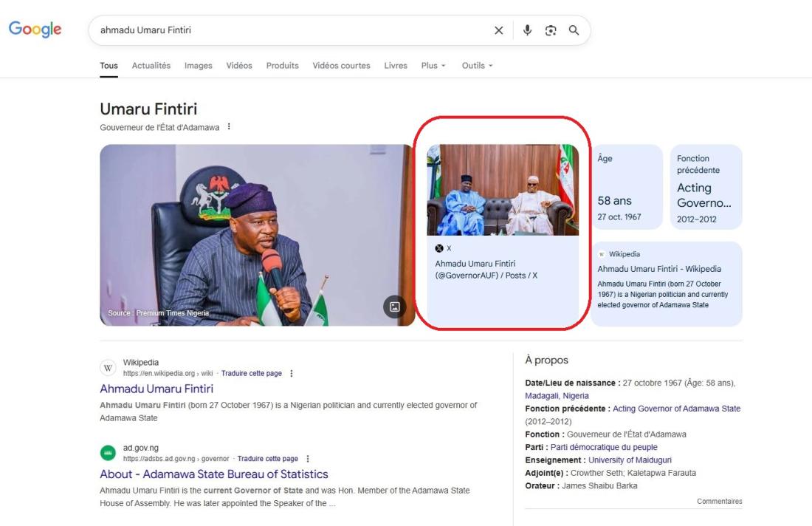Clear the search box with X icon
Viewport: 812px width, 526px height.
(x=498, y=30)
